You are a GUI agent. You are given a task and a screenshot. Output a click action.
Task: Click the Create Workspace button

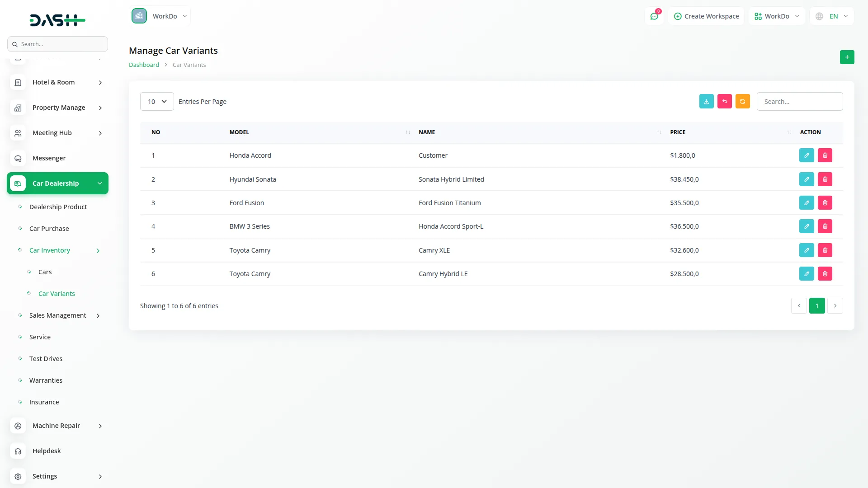[x=706, y=16]
